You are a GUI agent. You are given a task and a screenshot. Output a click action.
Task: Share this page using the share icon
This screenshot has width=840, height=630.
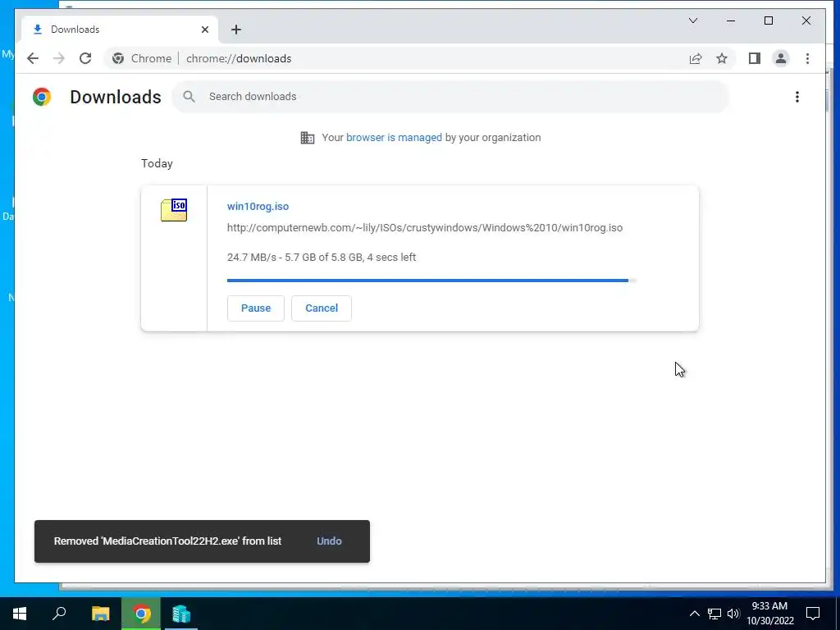[696, 58]
